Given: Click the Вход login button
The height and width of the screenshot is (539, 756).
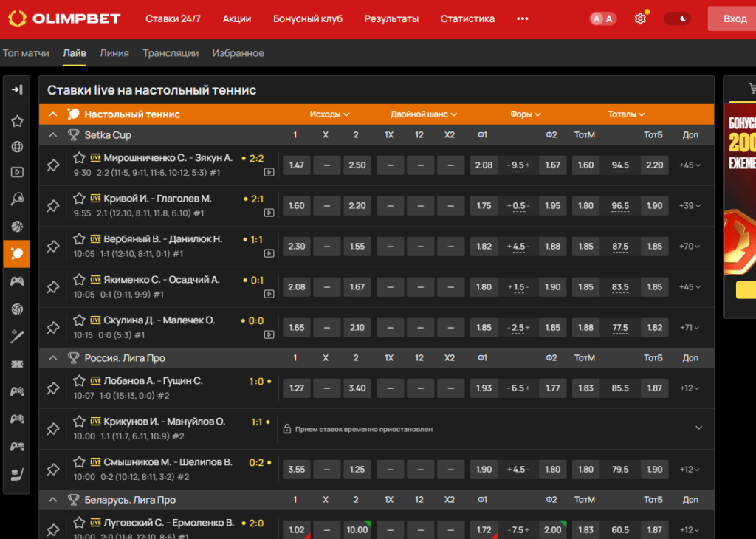Looking at the screenshot, I should 735,18.
